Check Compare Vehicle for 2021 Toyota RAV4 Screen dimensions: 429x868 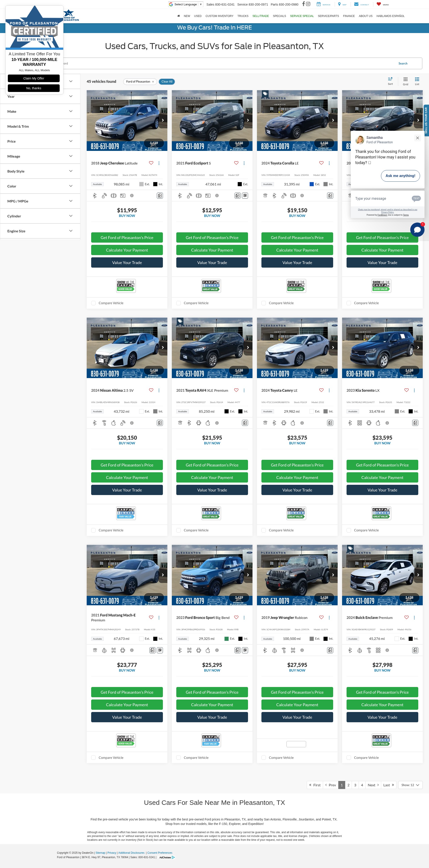coord(178,530)
